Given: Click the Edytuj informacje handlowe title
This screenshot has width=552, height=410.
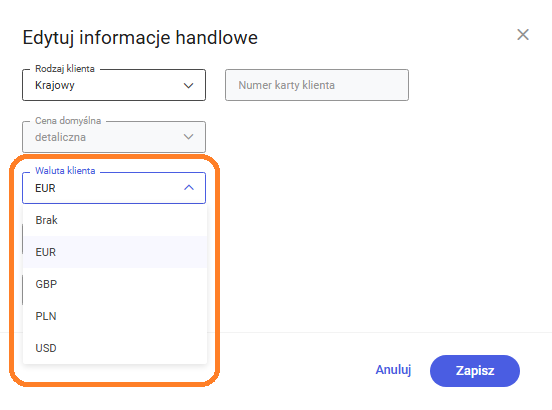Looking at the screenshot, I should (140, 38).
